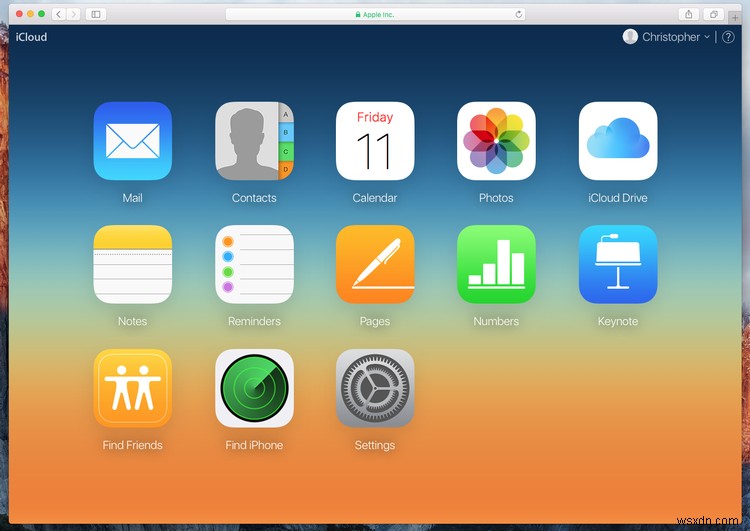Screen dimensions: 750x531
Task: Open the Mail app icon
Action: point(132,141)
